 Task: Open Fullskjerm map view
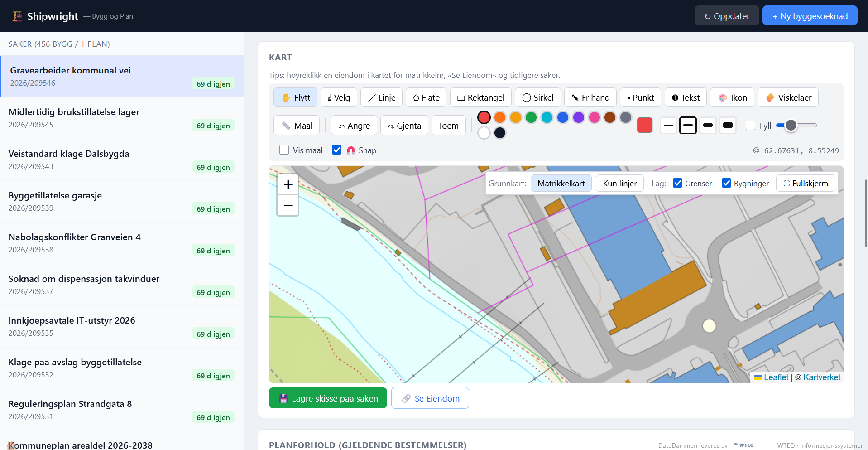(x=806, y=183)
